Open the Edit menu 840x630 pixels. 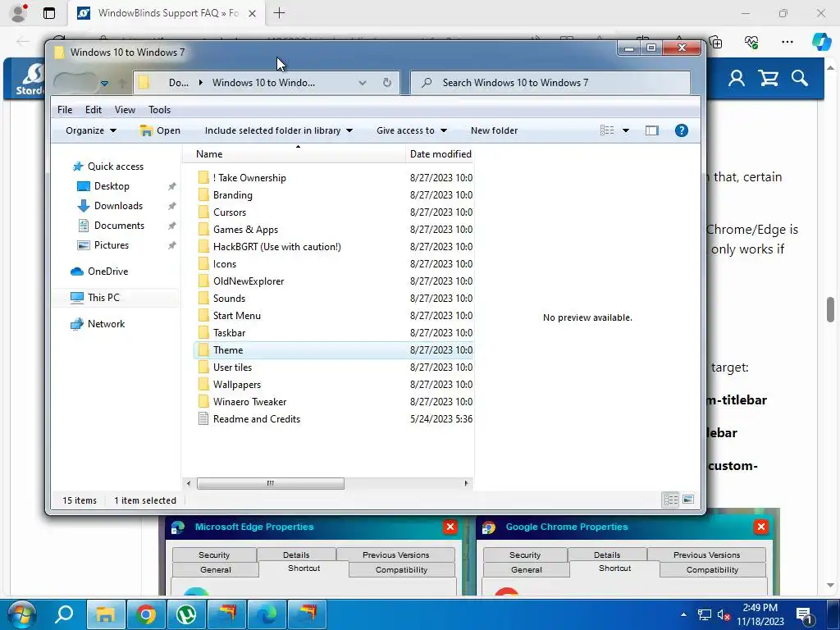pos(94,109)
